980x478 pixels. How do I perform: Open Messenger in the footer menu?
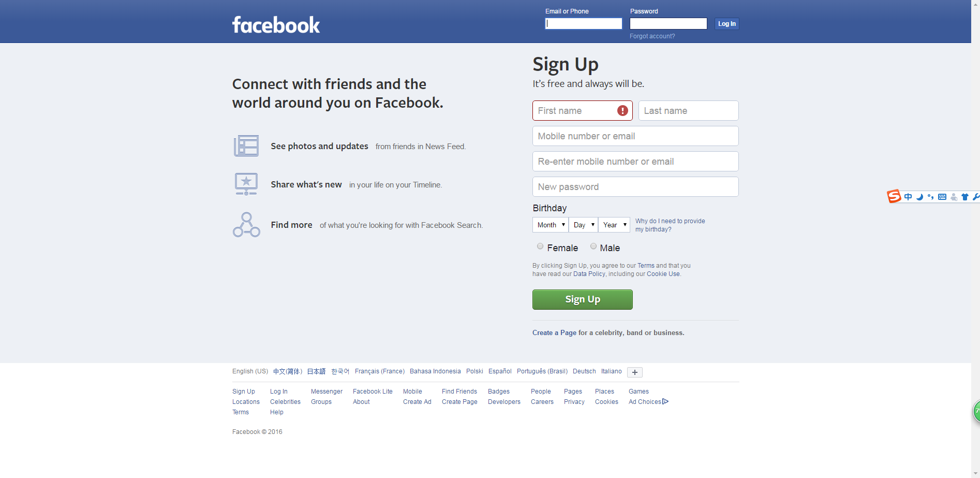click(326, 392)
